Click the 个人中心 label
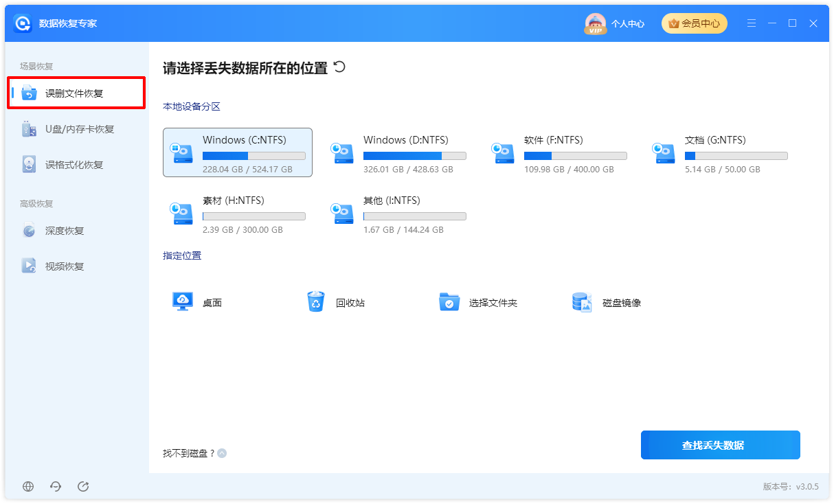The image size is (834, 504). point(628,23)
